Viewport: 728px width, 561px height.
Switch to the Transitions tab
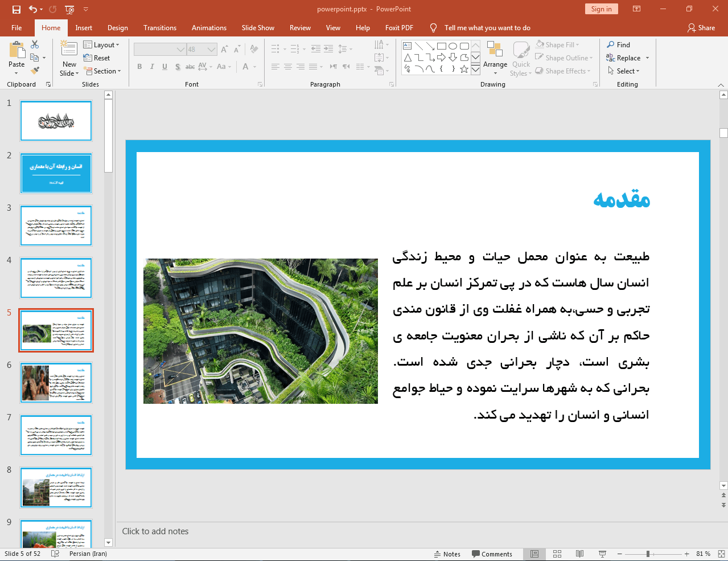tap(160, 28)
